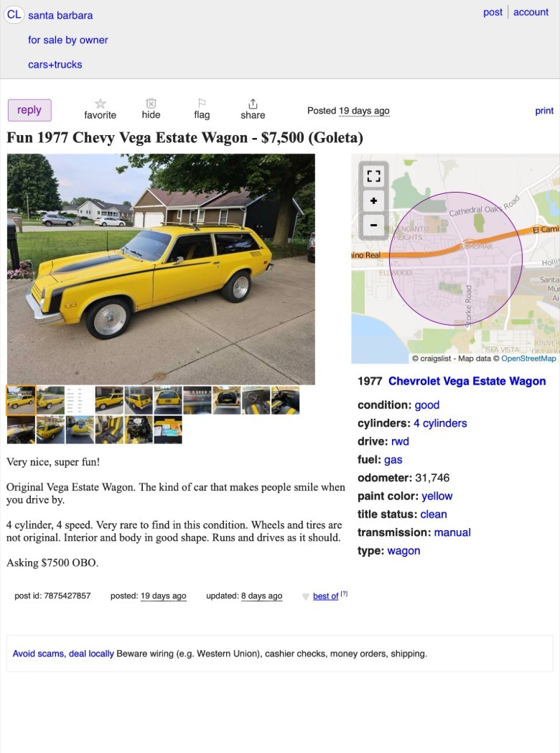Viewport: 560px width, 753px height.
Task: Open the account link
Action: (531, 12)
